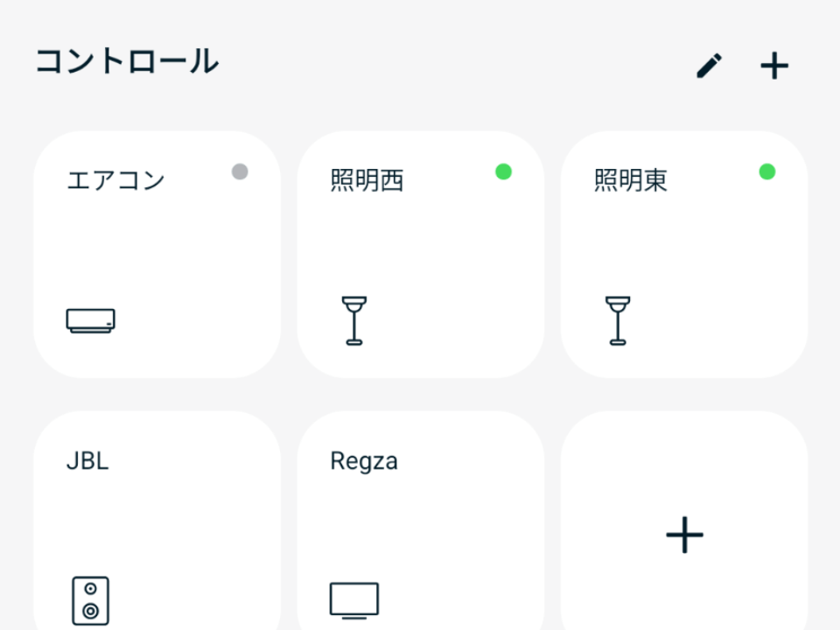Select the air conditioner icon on エアコン card
The height and width of the screenshot is (630, 840).
pos(89,320)
